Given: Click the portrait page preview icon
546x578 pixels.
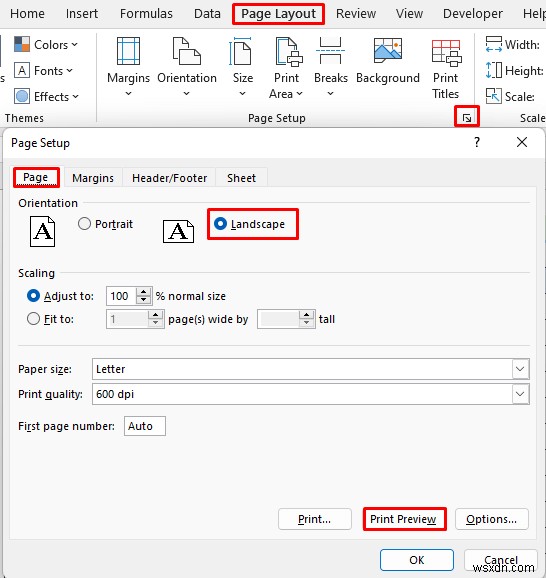Looking at the screenshot, I should [42, 231].
